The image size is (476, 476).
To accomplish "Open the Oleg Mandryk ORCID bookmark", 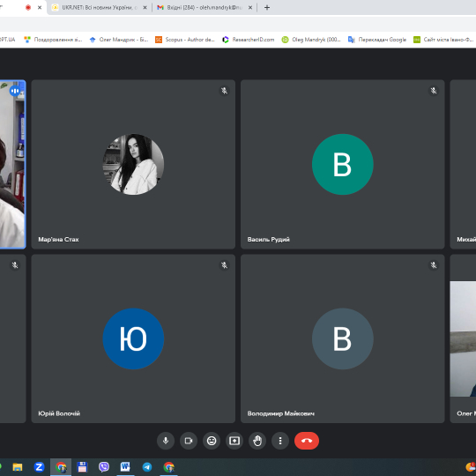I will pyautogui.click(x=311, y=40).
